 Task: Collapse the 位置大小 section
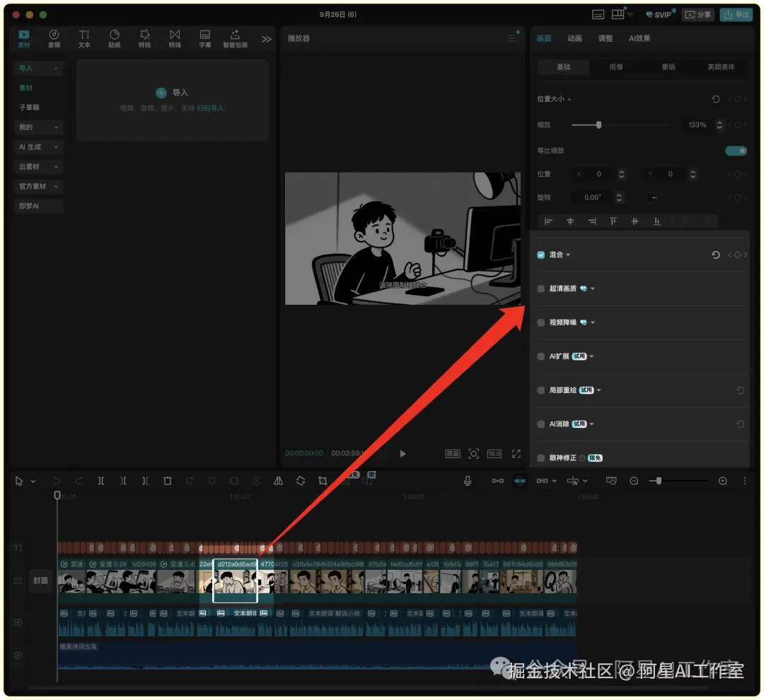pyautogui.click(x=569, y=99)
